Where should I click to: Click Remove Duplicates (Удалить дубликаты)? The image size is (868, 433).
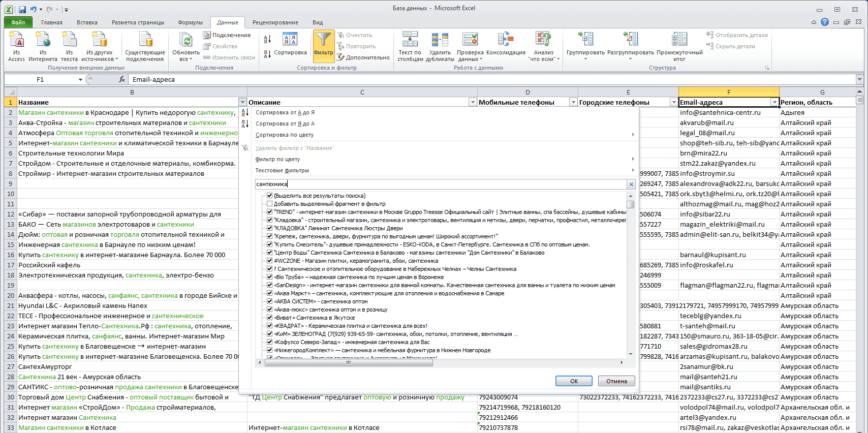440,46
